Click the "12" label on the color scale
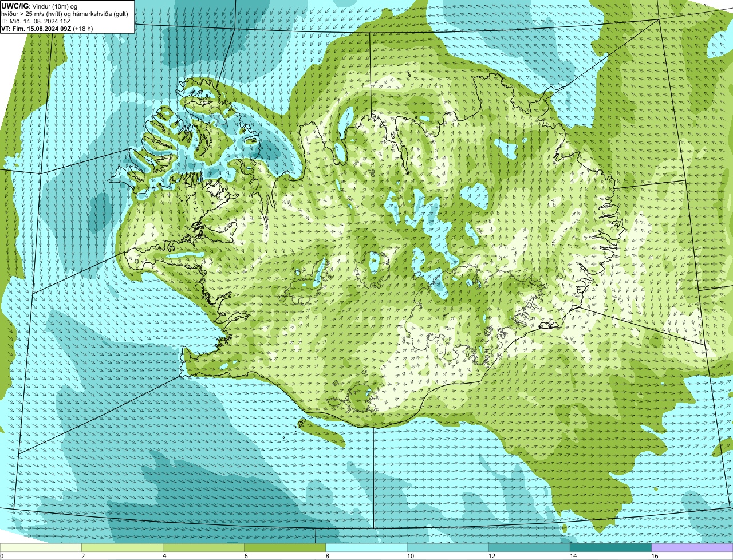733x560 pixels. point(491,556)
